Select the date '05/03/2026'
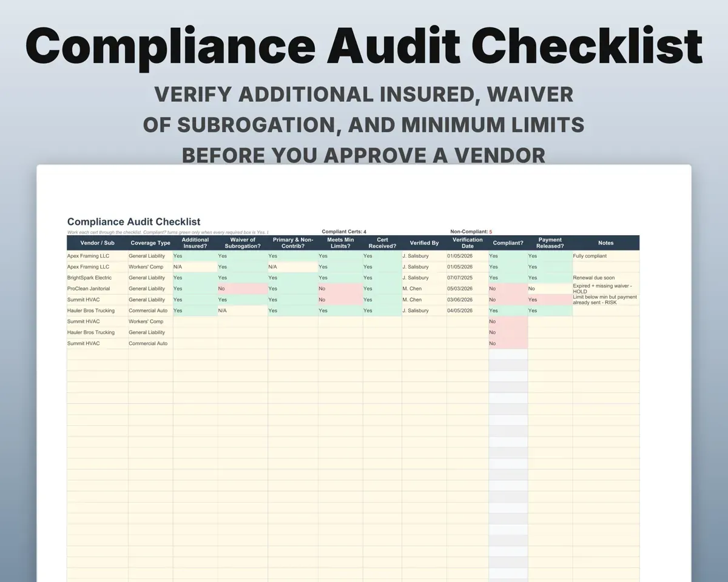This screenshot has width=728, height=582. click(x=468, y=289)
